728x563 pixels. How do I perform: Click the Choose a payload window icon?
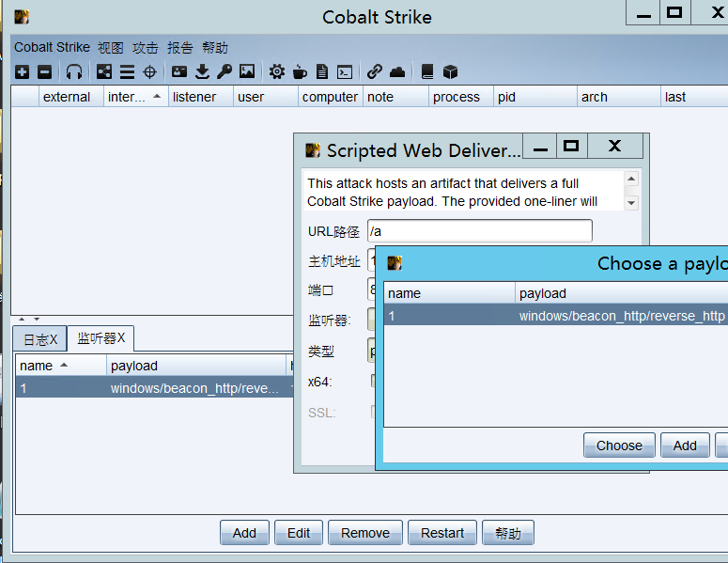(395, 263)
